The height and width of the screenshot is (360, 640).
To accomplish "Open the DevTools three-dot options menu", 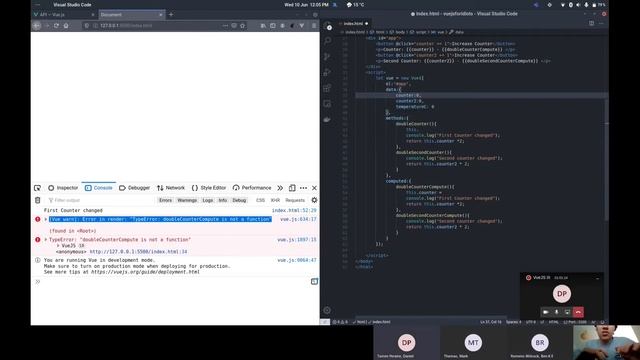I will point(303,188).
